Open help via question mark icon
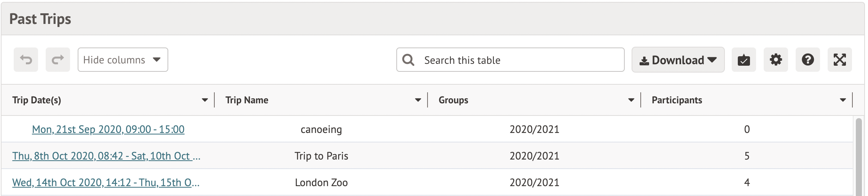This screenshot has width=868, height=196. tap(807, 60)
